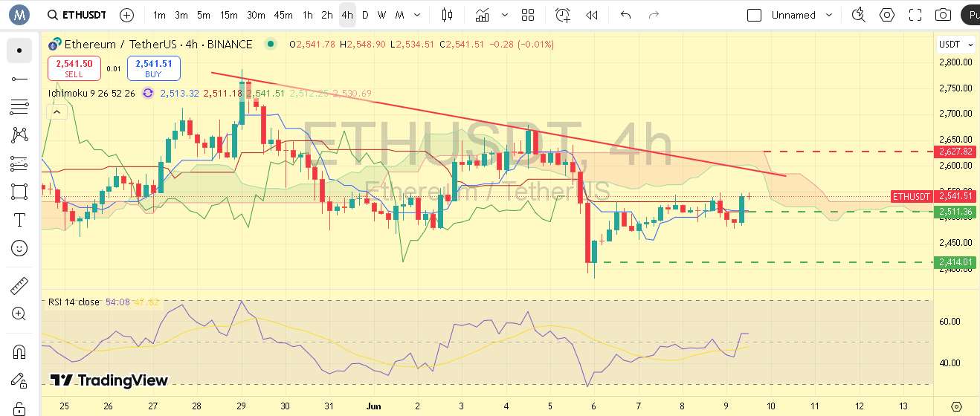Click the BUY 2,541.51 button
Viewport: 980px width, 416px height.
pyautogui.click(x=153, y=68)
